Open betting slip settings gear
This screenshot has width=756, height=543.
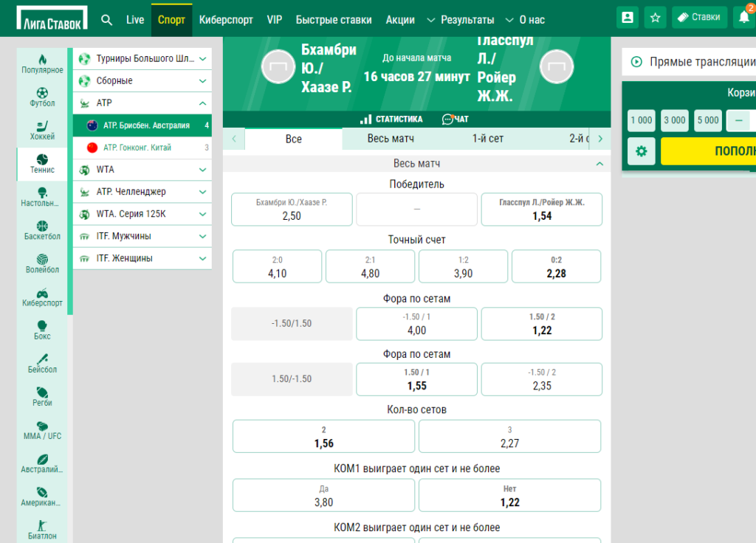(642, 151)
